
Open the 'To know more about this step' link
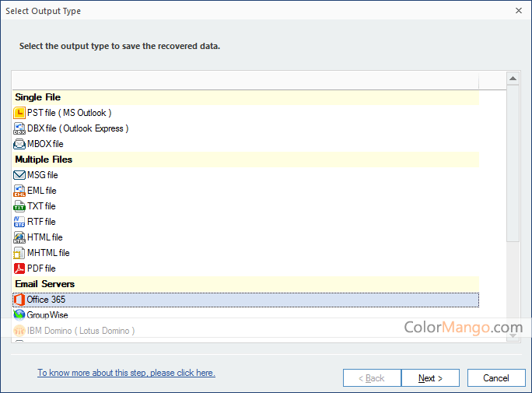click(126, 373)
